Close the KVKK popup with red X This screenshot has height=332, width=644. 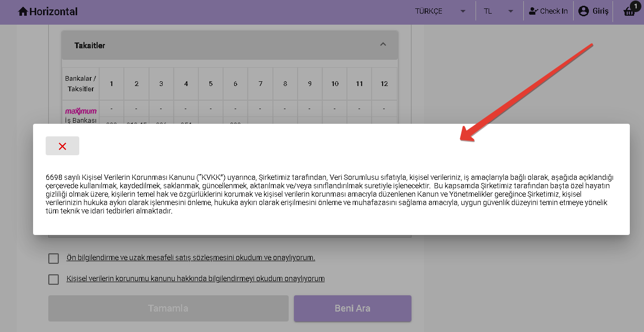click(62, 146)
